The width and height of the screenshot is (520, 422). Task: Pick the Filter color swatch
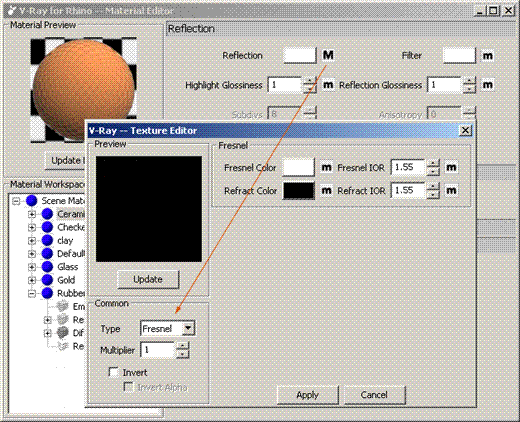tap(459, 55)
